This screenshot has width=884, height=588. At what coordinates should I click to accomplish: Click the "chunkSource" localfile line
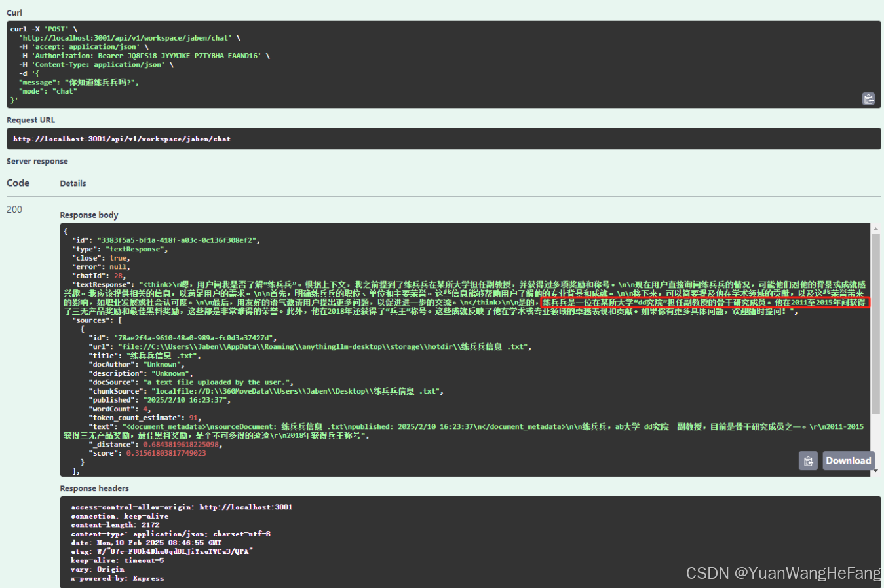(267, 391)
